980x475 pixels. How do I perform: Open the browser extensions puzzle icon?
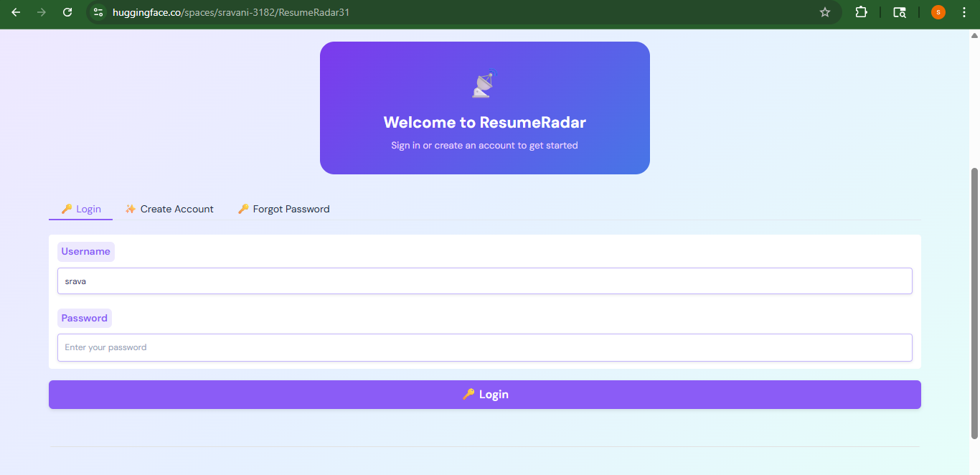(861, 11)
